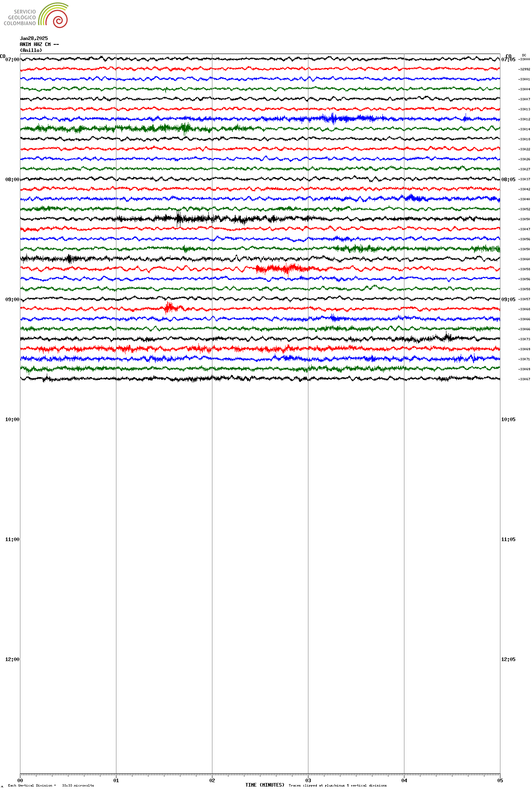
Task: Click the 08:05 time label on right axis
Action: (x=508, y=180)
